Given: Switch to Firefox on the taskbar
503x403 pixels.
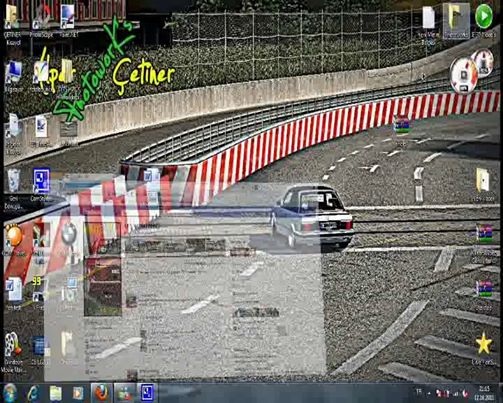Looking at the screenshot, I should pyautogui.click(x=102, y=393).
